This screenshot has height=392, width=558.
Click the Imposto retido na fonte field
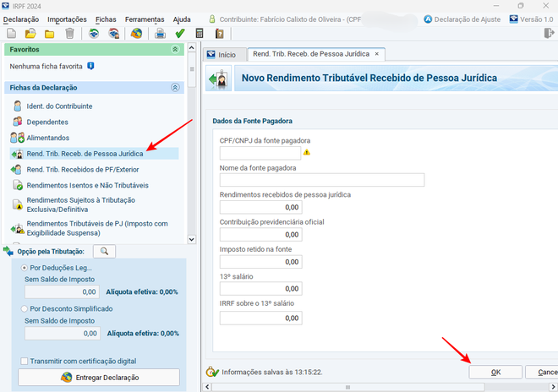261,262
